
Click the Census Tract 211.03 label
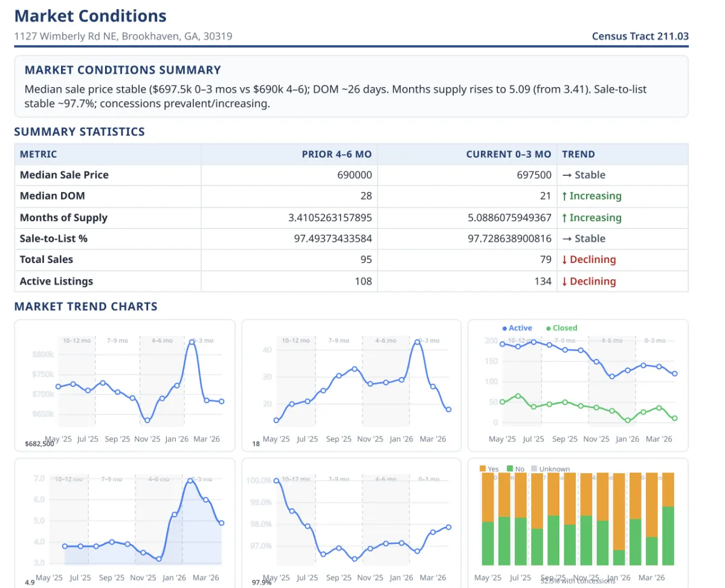click(x=640, y=36)
